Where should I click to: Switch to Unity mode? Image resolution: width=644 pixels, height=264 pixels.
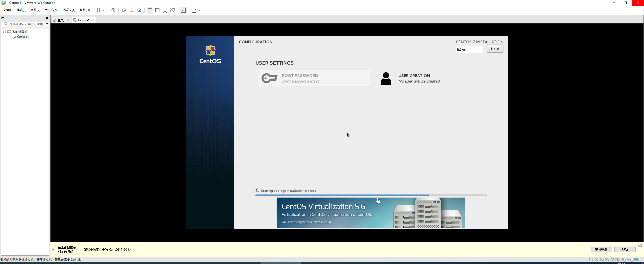coord(173,10)
